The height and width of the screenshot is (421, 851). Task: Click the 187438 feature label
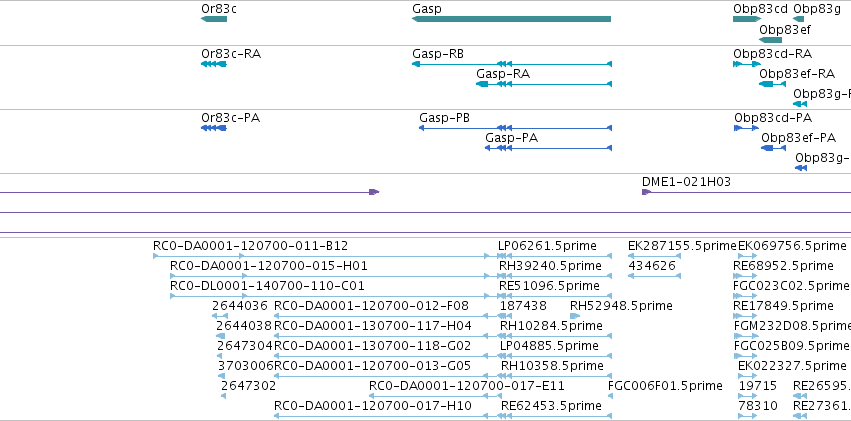(x=523, y=306)
